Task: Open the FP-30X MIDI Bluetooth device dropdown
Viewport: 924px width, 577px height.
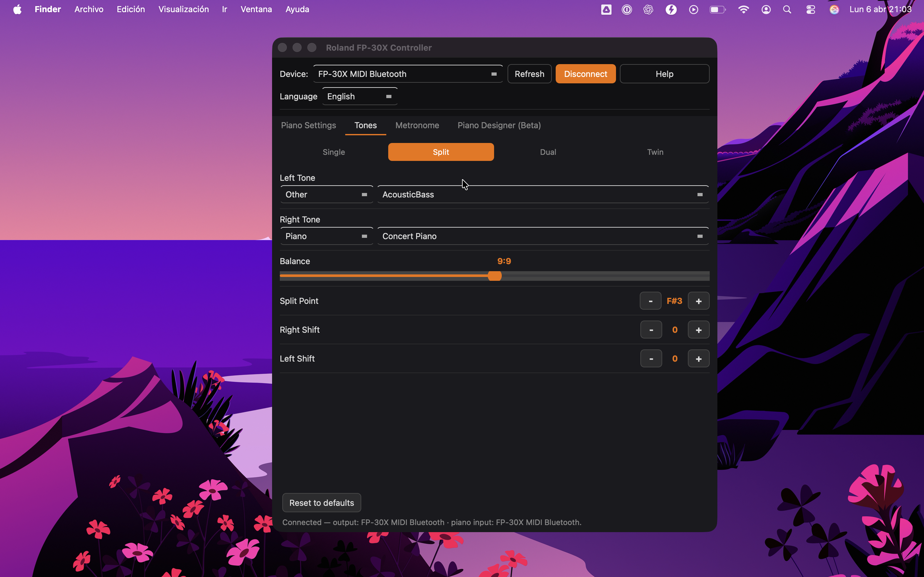Action: tap(407, 74)
